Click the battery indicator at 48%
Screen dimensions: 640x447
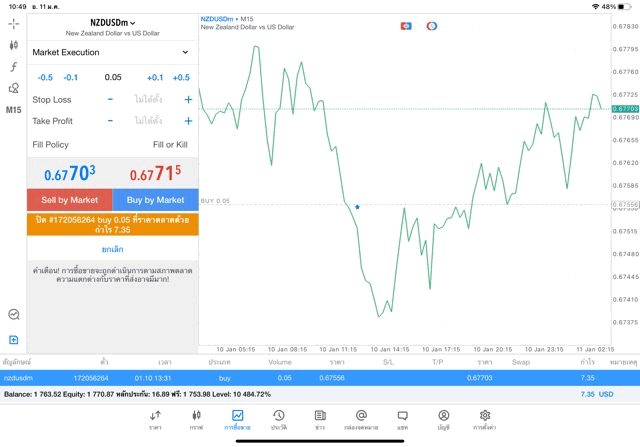[624, 7]
